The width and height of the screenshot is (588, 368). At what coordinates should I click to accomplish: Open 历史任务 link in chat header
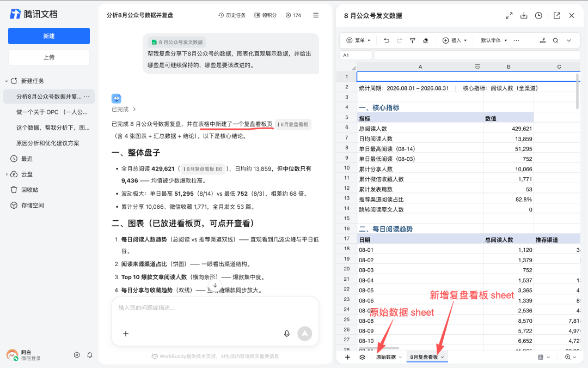(232, 15)
